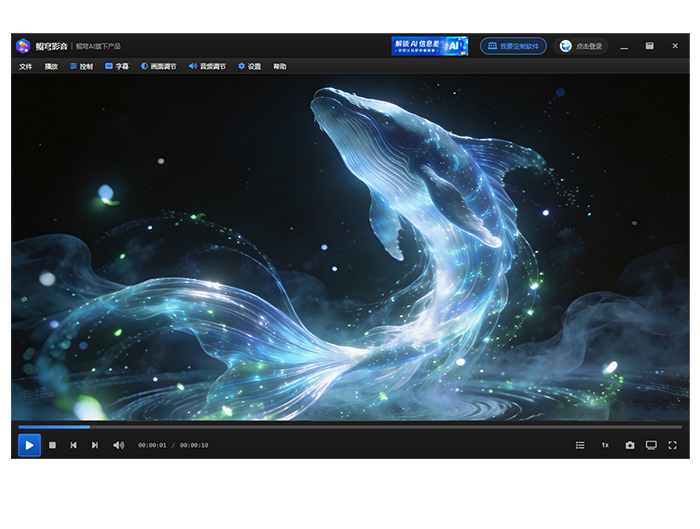Image resolution: width=700 pixels, height=529 pixels.
Task: Open the playlist panel icon
Action: [580, 445]
